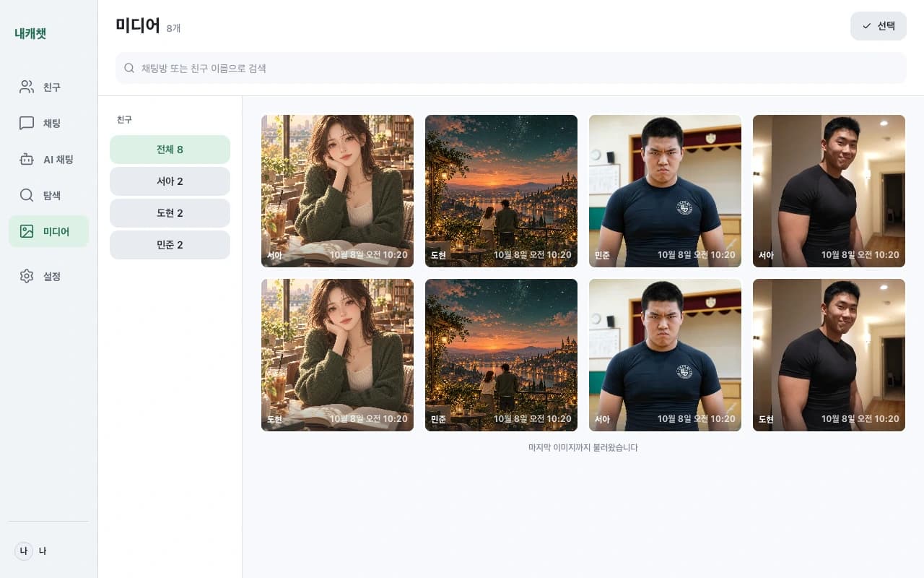
Task: Click the 미디어 image icon in sidebar
Action: [x=27, y=231]
